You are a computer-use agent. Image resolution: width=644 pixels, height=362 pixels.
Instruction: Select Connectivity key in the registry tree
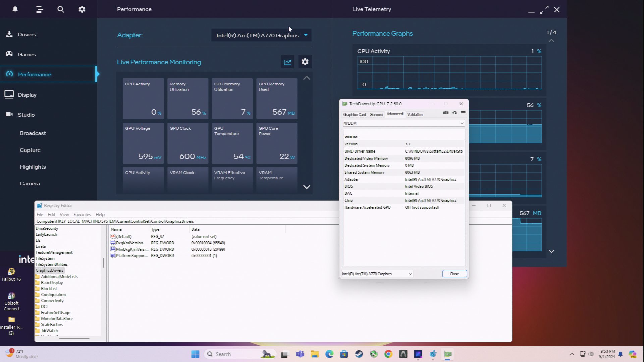coord(52,300)
